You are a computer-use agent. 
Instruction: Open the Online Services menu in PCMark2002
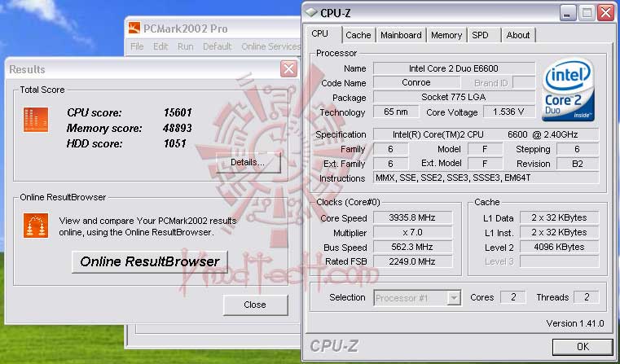[270, 46]
